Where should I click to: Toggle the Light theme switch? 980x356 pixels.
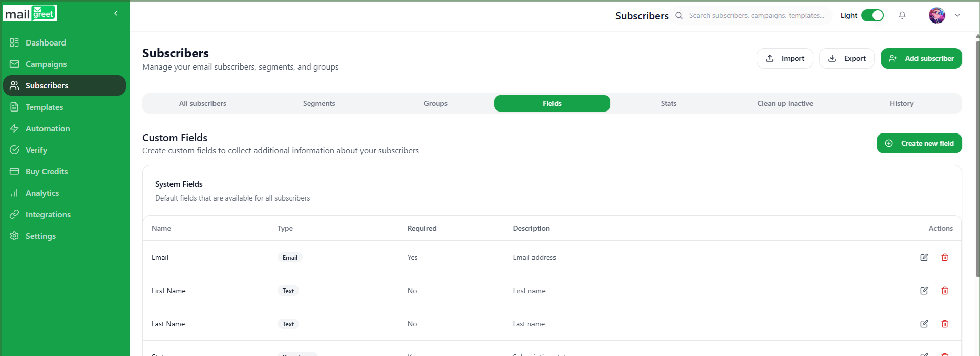click(x=872, y=15)
